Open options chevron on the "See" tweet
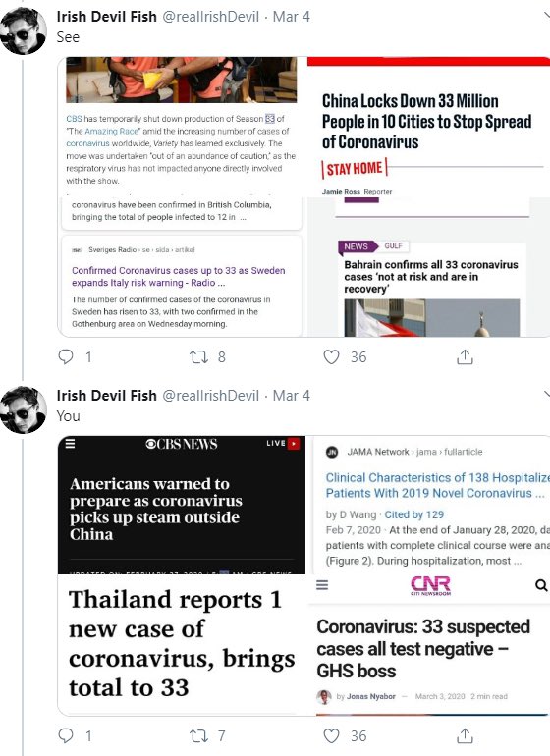This screenshot has height=756, width=550. click(x=547, y=16)
